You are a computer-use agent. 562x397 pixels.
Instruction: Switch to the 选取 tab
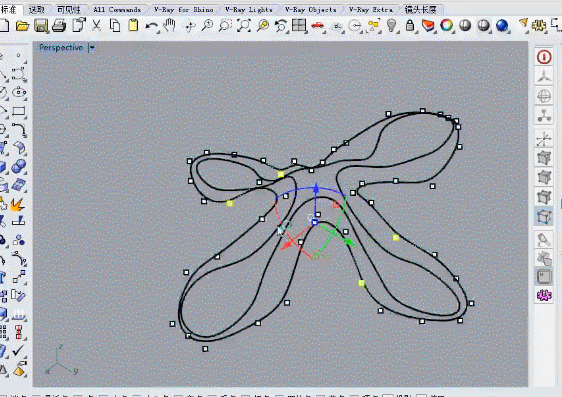click(37, 10)
